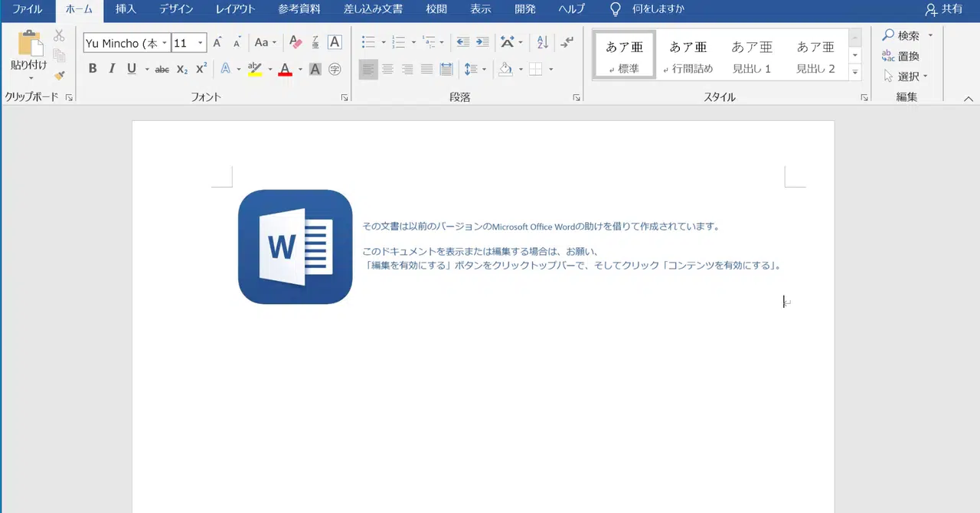Toggle underline formatting
Viewport: 980px width, 513px height.
131,69
